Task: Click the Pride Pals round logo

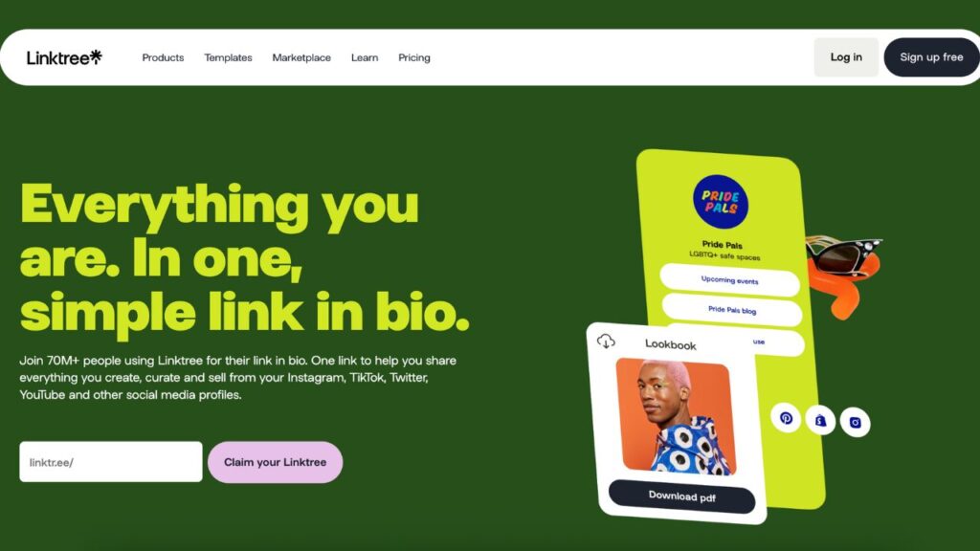Action: tap(721, 202)
